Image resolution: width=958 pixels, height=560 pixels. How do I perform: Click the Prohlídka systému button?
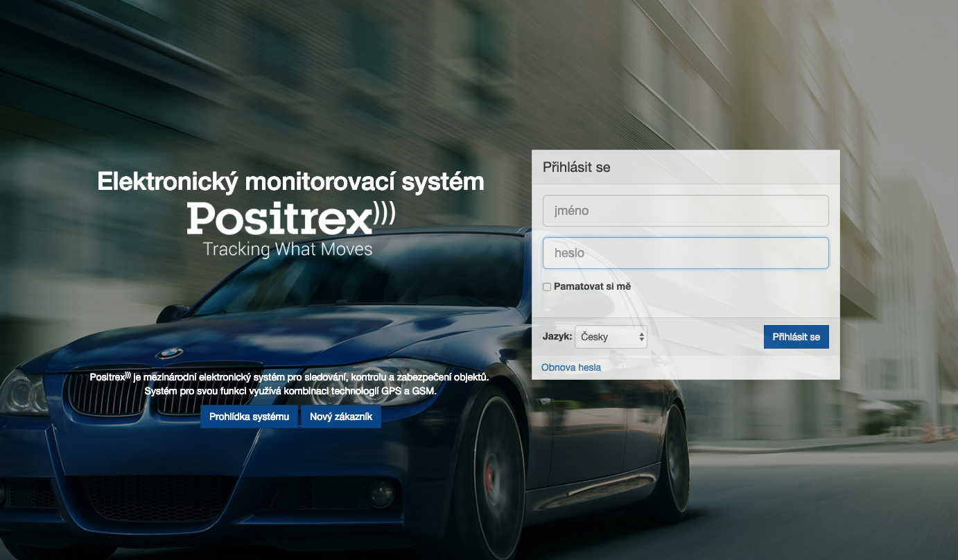coord(249,417)
